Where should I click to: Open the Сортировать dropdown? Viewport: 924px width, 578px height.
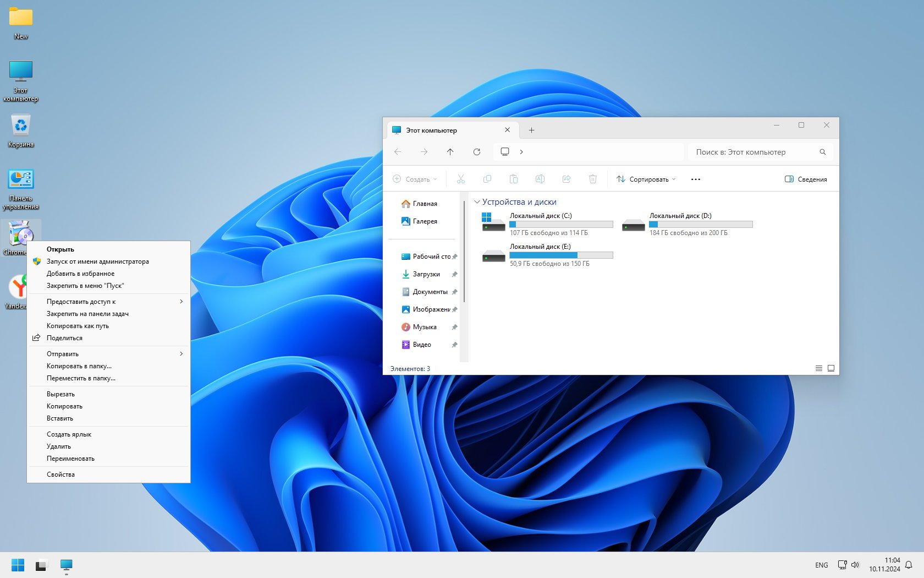(646, 179)
